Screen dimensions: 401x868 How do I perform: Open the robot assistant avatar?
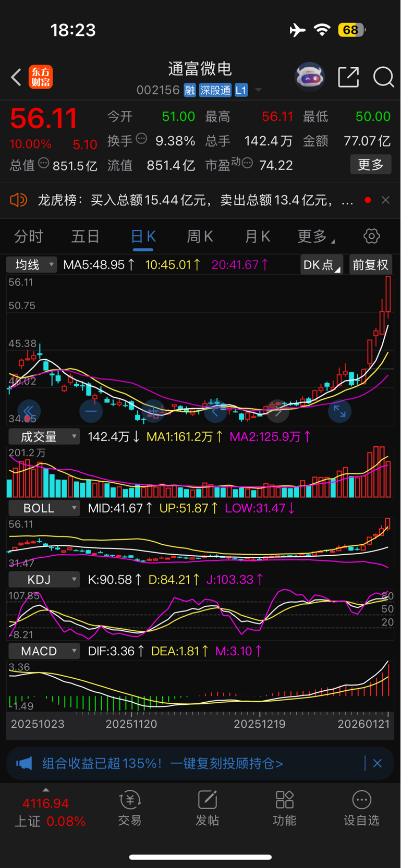(310, 77)
